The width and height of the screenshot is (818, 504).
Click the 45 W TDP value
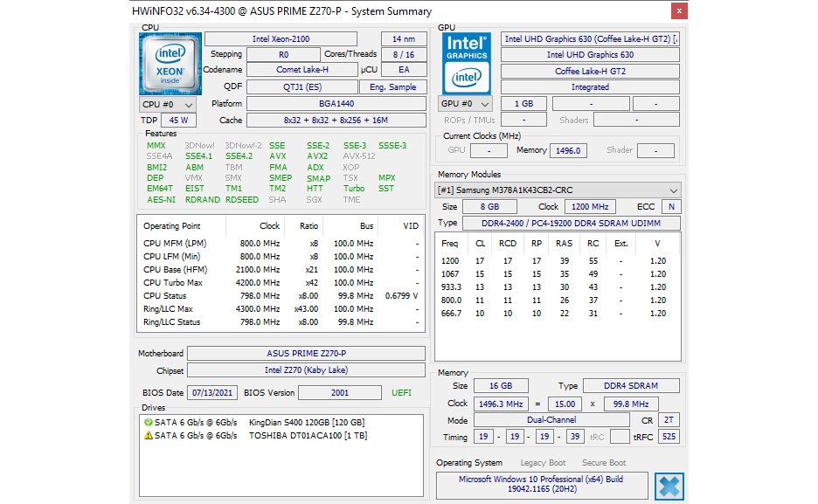pyautogui.click(x=178, y=120)
